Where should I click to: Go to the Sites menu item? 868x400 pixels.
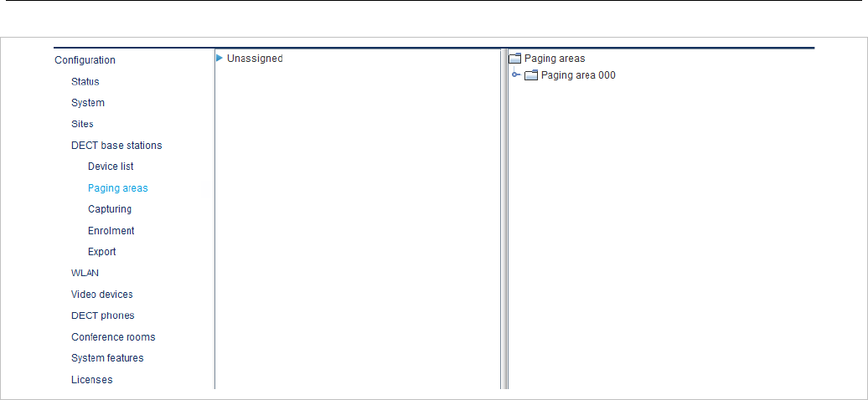tap(82, 124)
